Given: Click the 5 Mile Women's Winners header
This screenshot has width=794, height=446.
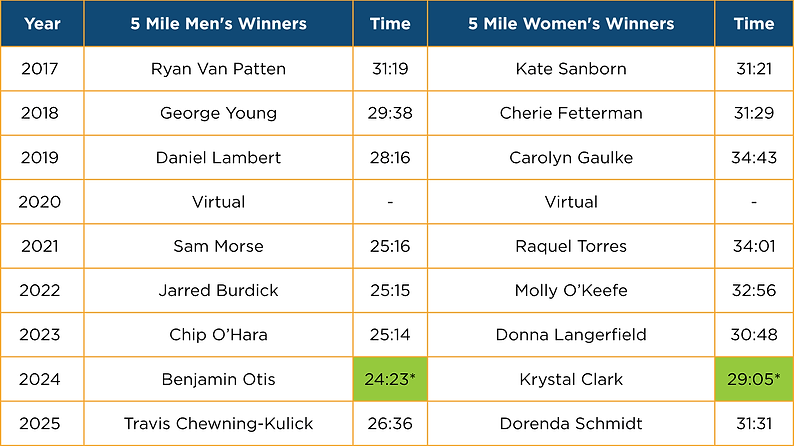Looking at the screenshot, I should coord(571,23).
